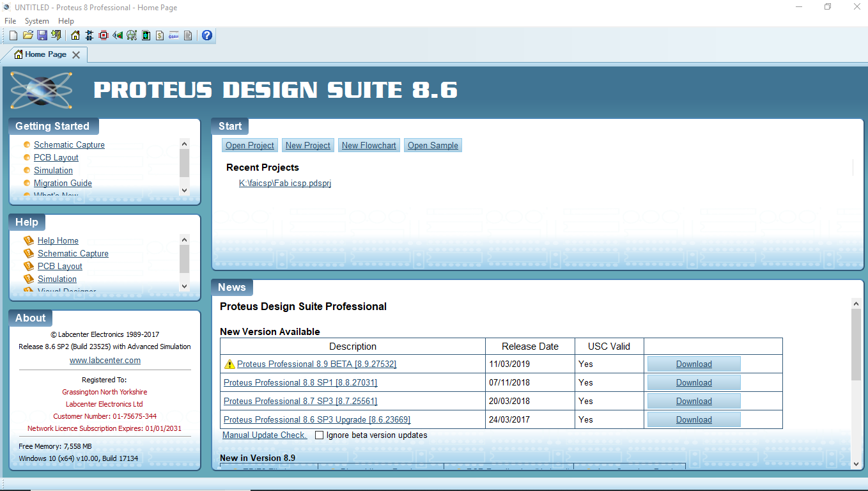
Task: Click Customer Number: 01-75675-344 text
Action: point(105,416)
